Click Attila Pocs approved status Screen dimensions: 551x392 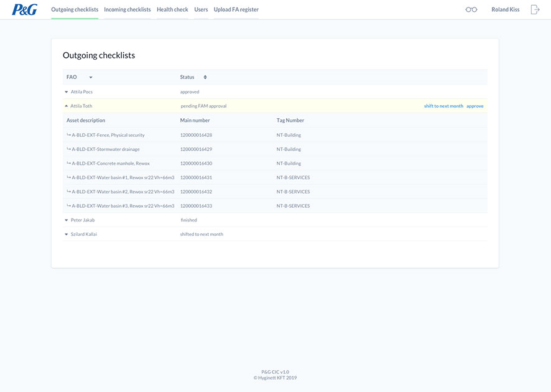190,91
